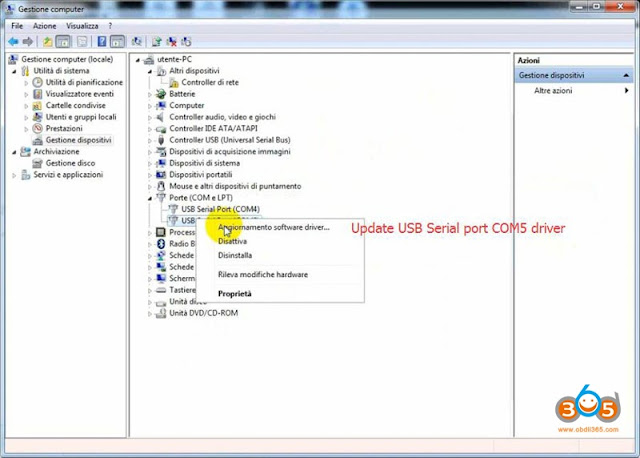The image size is (640, 458).
Task: Open the Visualizza menu
Action: tap(82, 26)
